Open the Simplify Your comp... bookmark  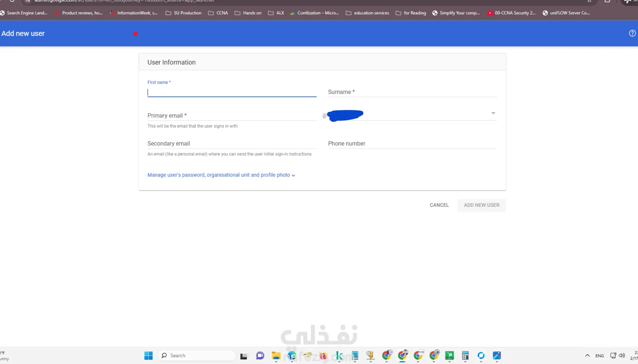[456, 13]
